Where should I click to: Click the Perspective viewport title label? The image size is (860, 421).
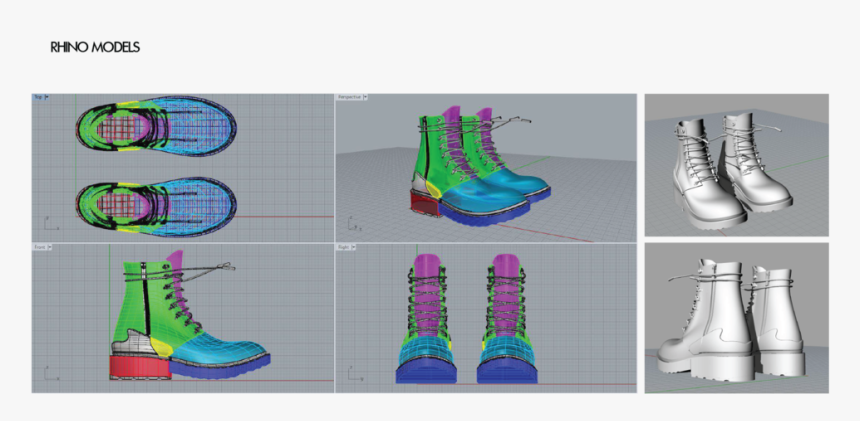point(349,97)
